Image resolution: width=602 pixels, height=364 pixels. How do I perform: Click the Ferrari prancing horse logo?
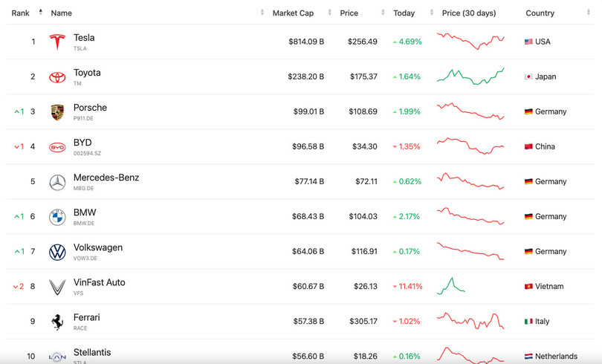[x=57, y=322]
